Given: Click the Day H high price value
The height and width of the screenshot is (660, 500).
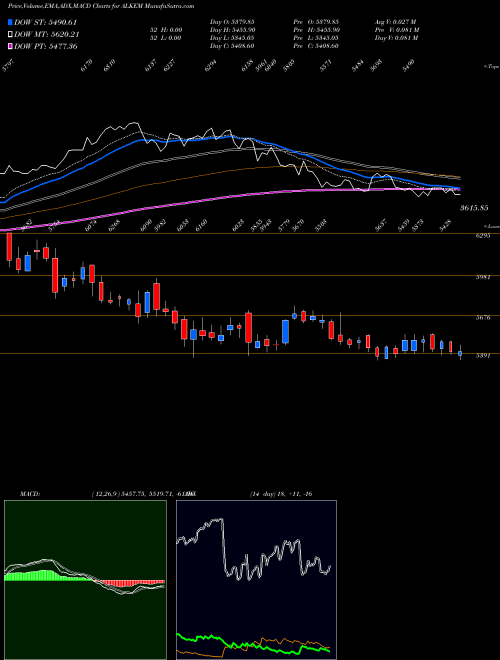Looking at the screenshot, I should (x=233, y=30).
